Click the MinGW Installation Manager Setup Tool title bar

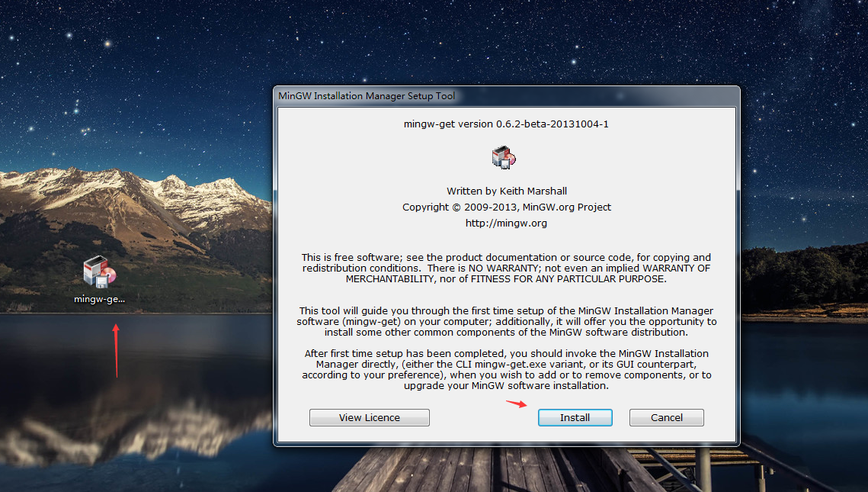(x=506, y=96)
